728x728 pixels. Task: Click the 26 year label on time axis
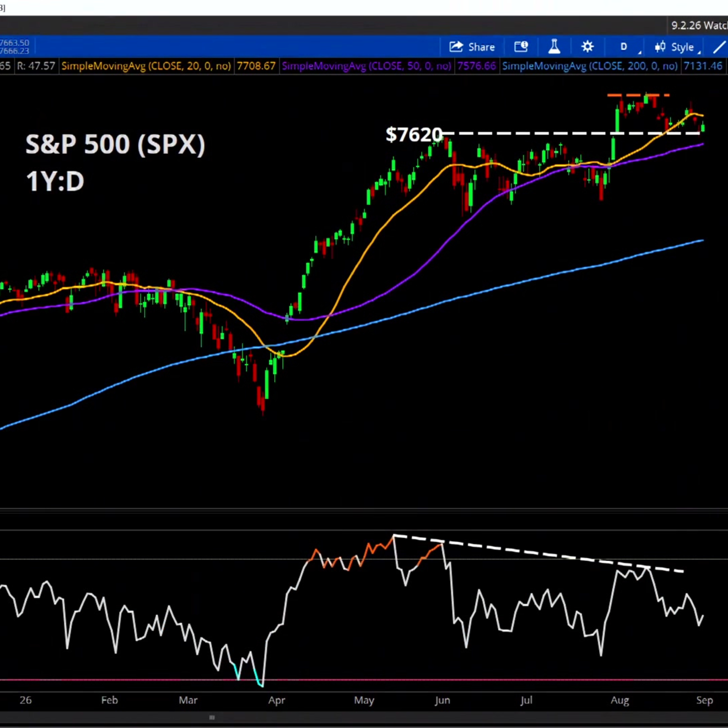point(26,700)
